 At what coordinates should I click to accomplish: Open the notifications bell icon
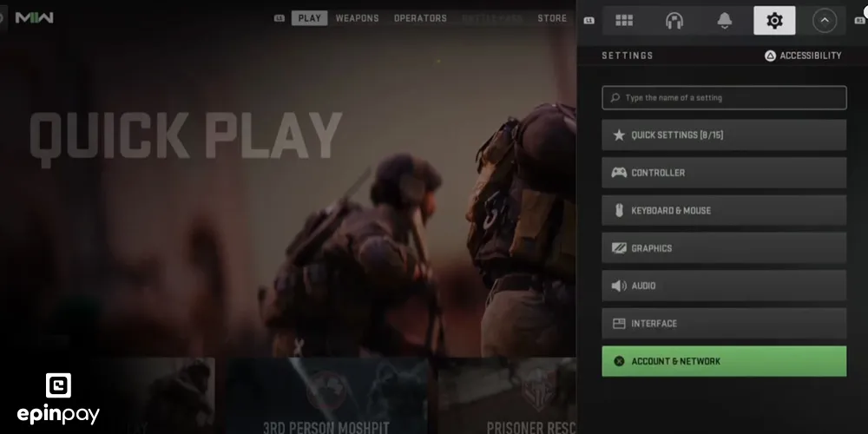724,21
